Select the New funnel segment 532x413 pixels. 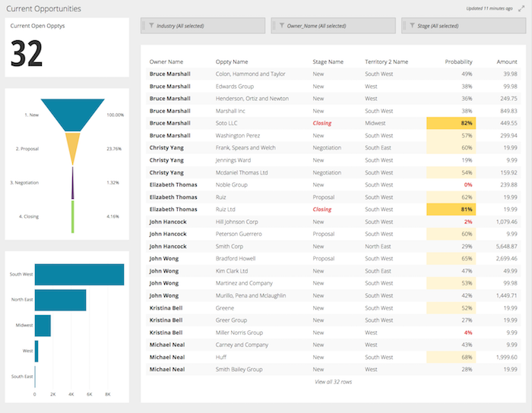(x=73, y=115)
